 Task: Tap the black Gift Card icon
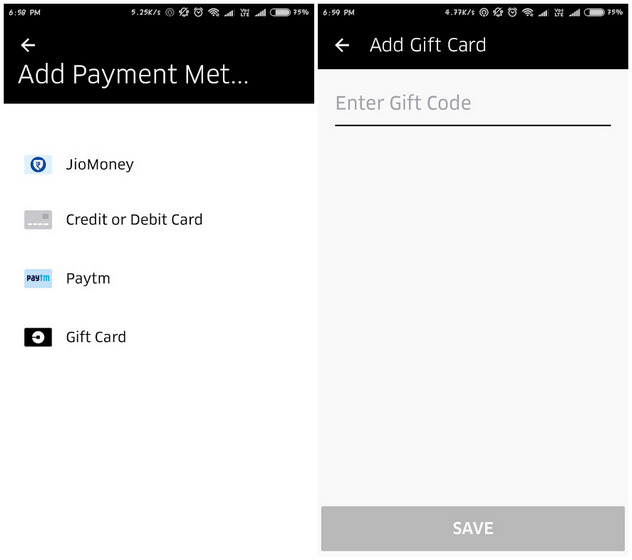click(x=38, y=337)
